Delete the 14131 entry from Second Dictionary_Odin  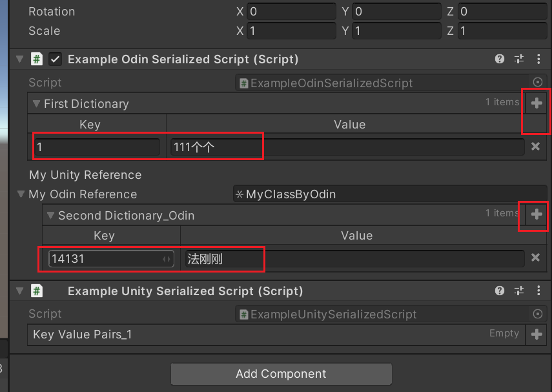[x=535, y=258]
